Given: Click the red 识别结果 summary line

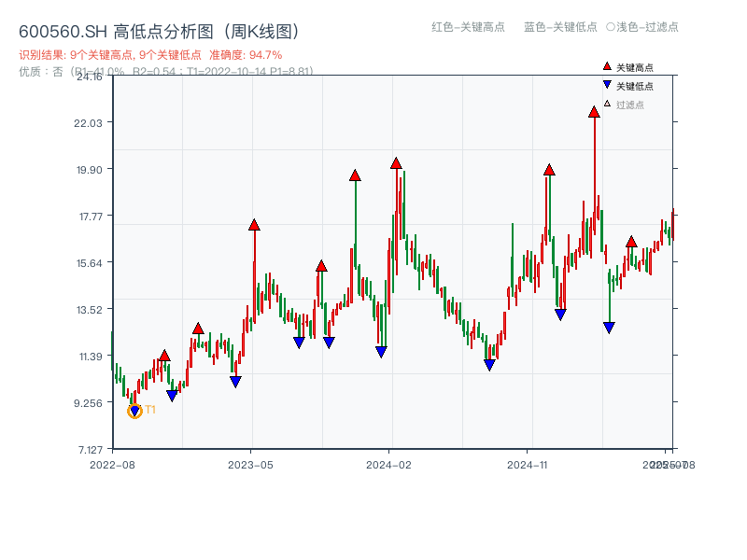Looking at the screenshot, I should coord(112,54).
